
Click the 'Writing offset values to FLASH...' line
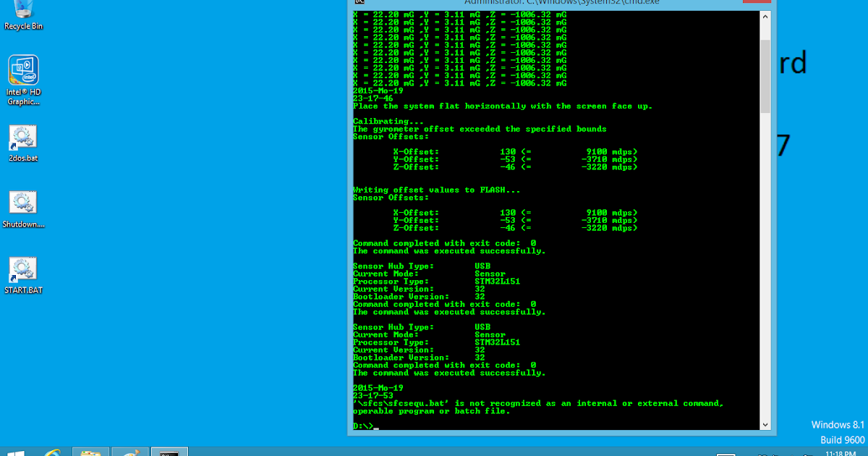coord(436,190)
